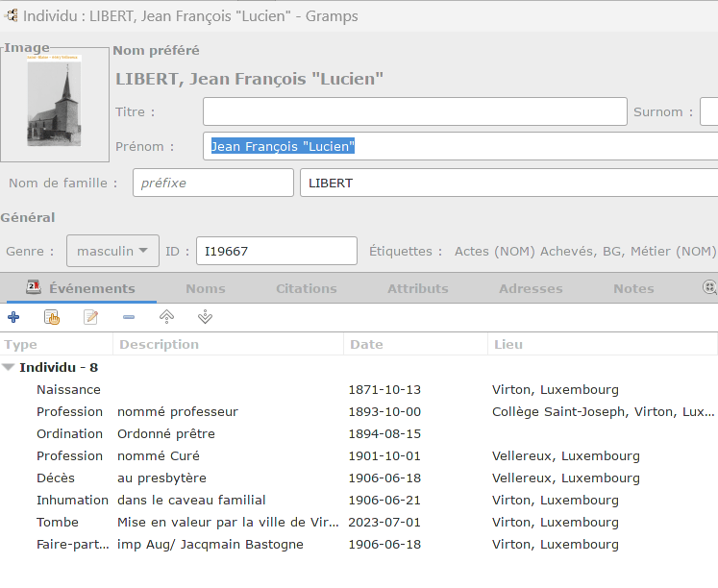Click the icon at the right of tabs
The height and width of the screenshot is (588, 718).
(709, 287)
